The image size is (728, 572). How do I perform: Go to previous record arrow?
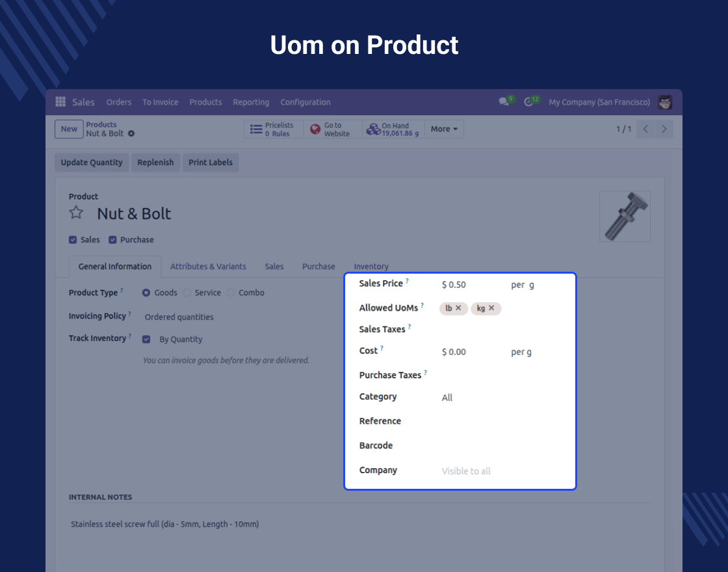tap(645, 129)
